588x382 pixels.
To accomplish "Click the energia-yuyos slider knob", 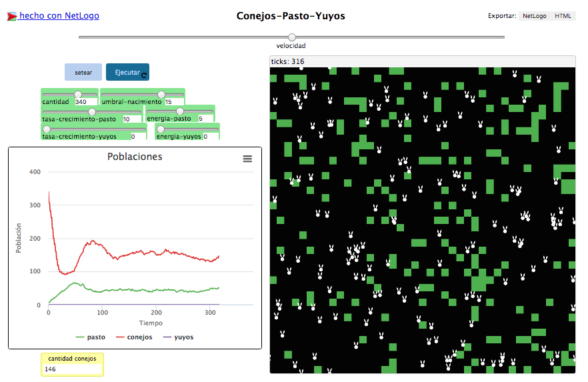I will (160, 129).
